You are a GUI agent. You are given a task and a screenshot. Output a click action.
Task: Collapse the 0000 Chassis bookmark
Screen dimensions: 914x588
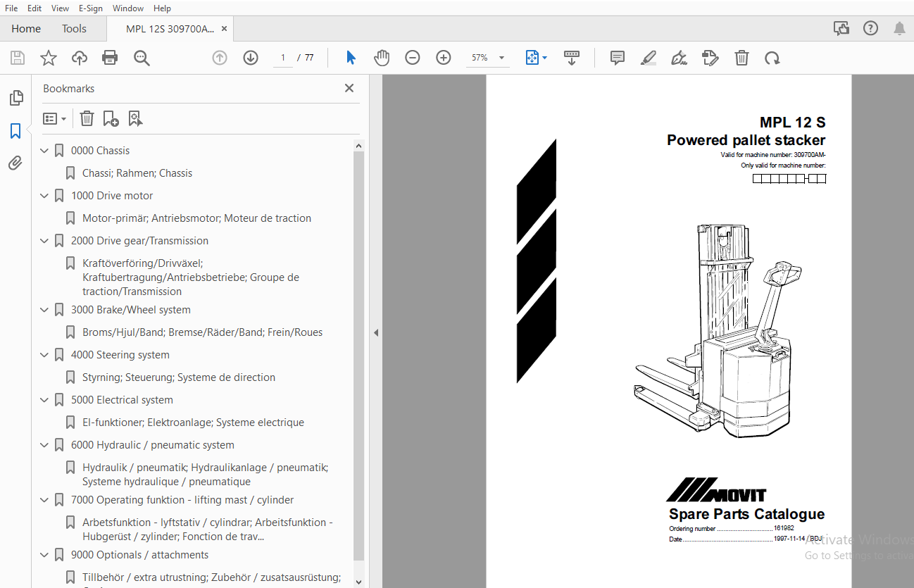click(44, 151)
